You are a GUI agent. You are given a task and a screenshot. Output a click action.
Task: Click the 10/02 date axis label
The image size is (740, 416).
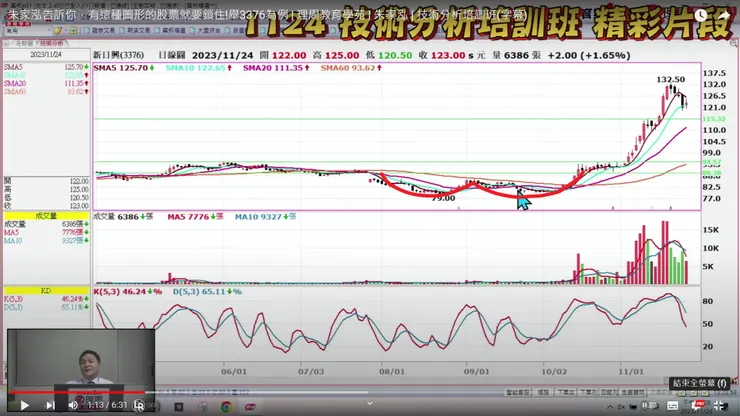point(554,372)
